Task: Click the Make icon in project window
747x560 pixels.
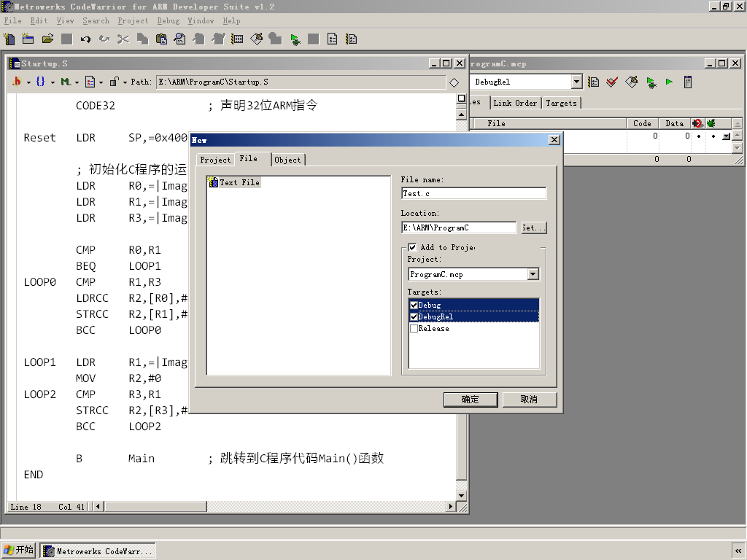Action: (x=631, y=82)
